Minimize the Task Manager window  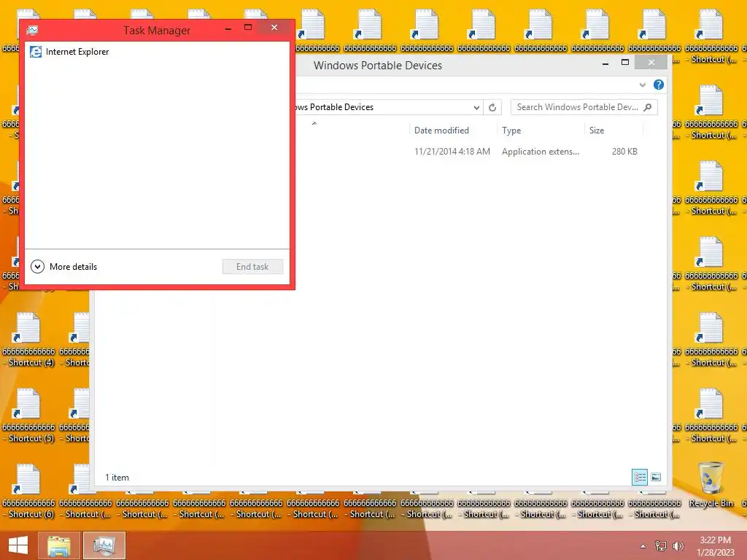coord(228,28)
